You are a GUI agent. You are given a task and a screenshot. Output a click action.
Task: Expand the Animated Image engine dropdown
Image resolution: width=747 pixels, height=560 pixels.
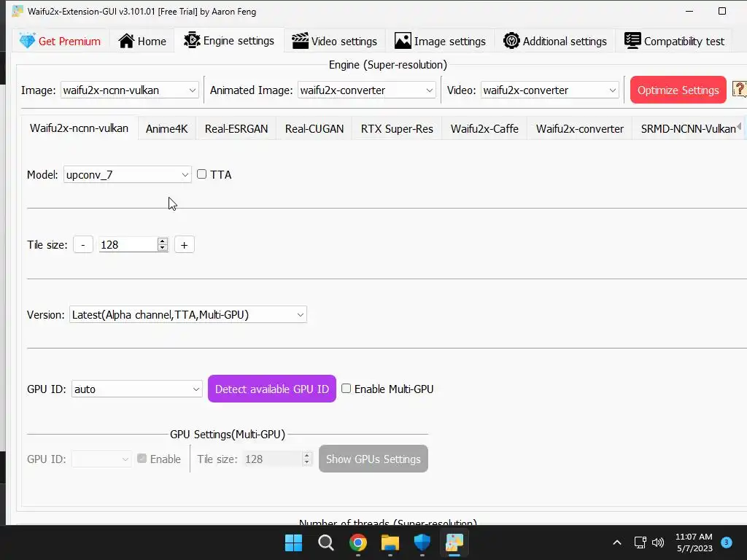click(x=366, y=90)
